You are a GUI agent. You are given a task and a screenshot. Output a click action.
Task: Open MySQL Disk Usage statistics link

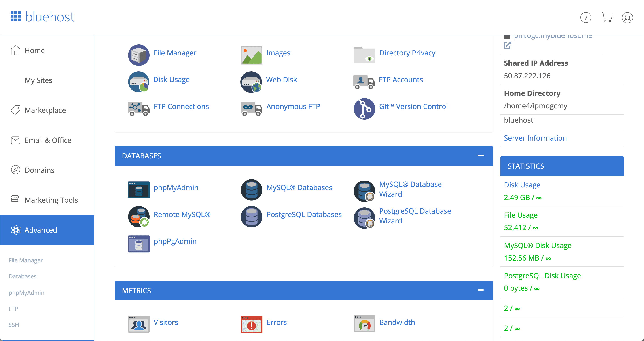[x=538, y=245]
